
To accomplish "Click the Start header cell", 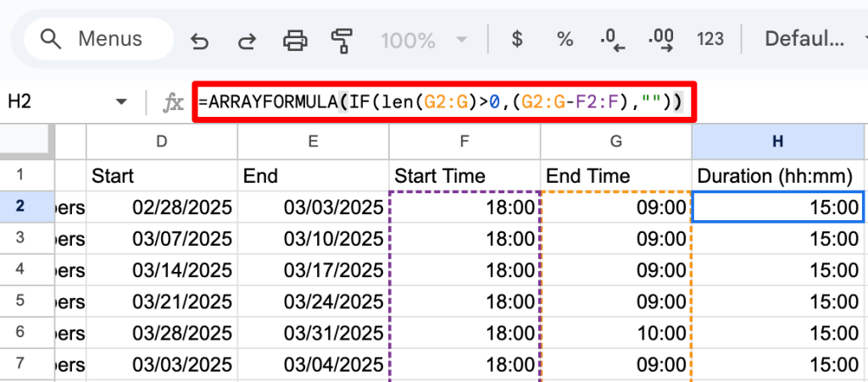I will [162, 176].
